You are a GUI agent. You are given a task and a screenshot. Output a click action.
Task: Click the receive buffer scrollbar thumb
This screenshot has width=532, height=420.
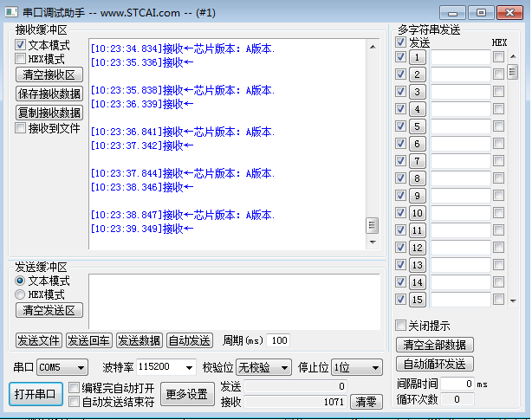(373, 226)
